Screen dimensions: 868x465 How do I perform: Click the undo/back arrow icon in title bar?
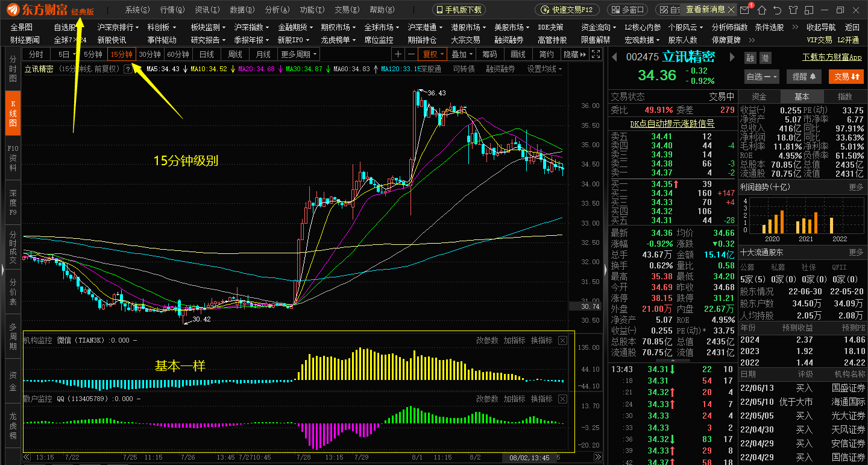777,10
